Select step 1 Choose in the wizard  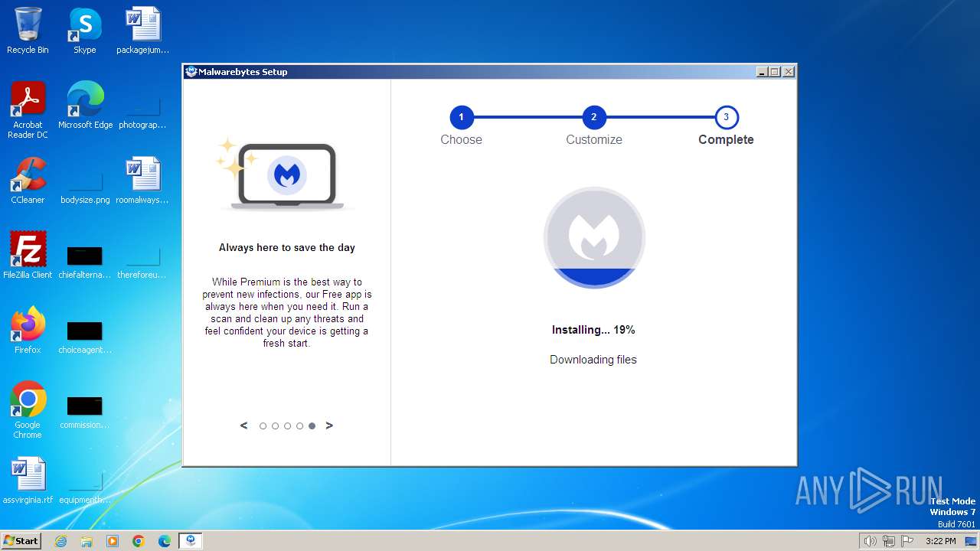461,118
